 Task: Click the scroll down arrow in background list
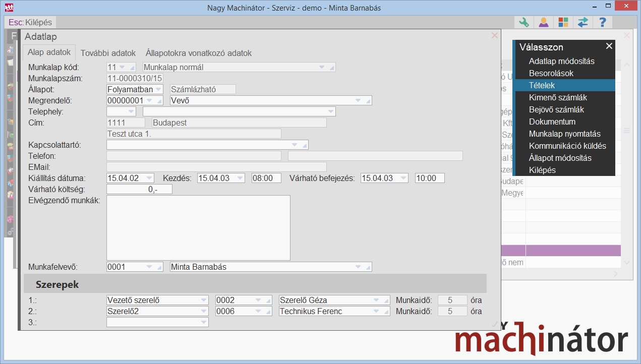(627, 262)
